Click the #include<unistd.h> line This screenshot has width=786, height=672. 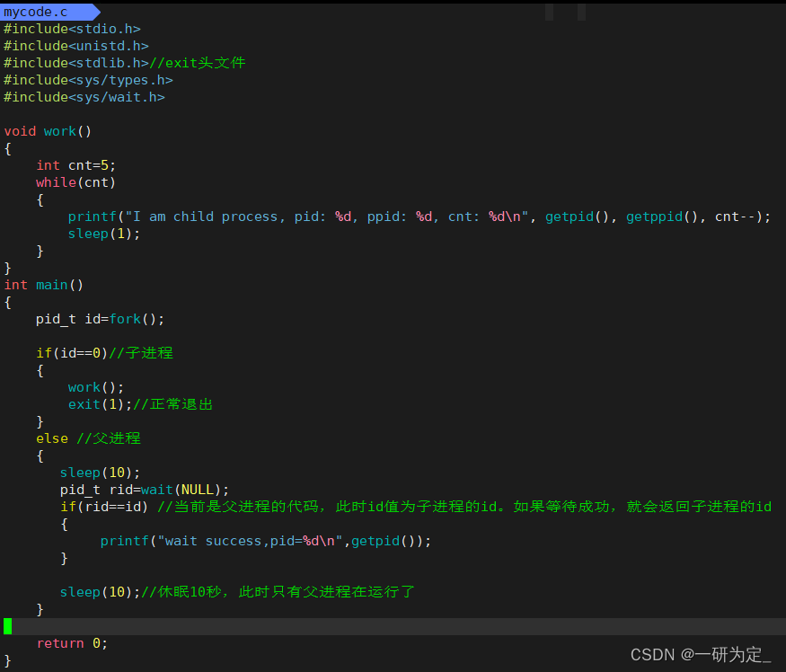coord(76,46)
